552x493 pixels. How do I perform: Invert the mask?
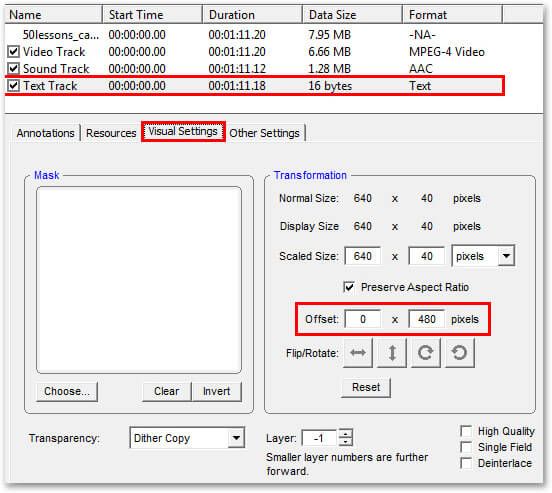(x=217, y=391)
